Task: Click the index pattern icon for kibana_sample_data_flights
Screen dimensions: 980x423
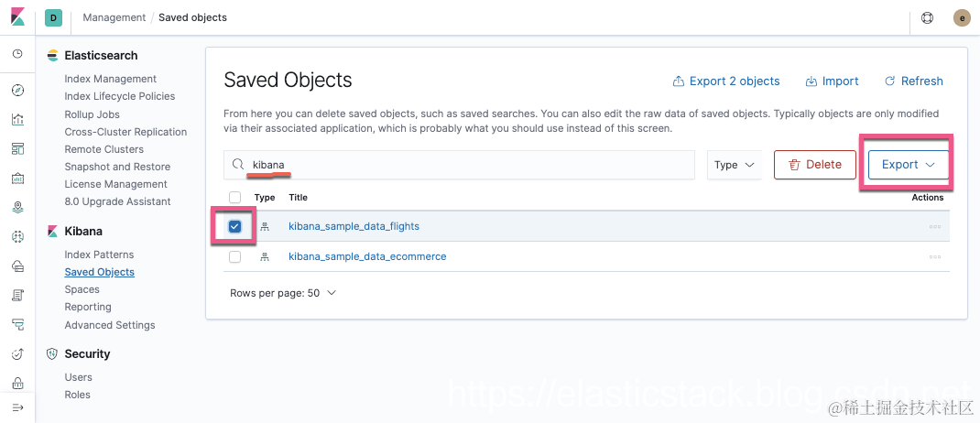Action: (x=265, y=226)
